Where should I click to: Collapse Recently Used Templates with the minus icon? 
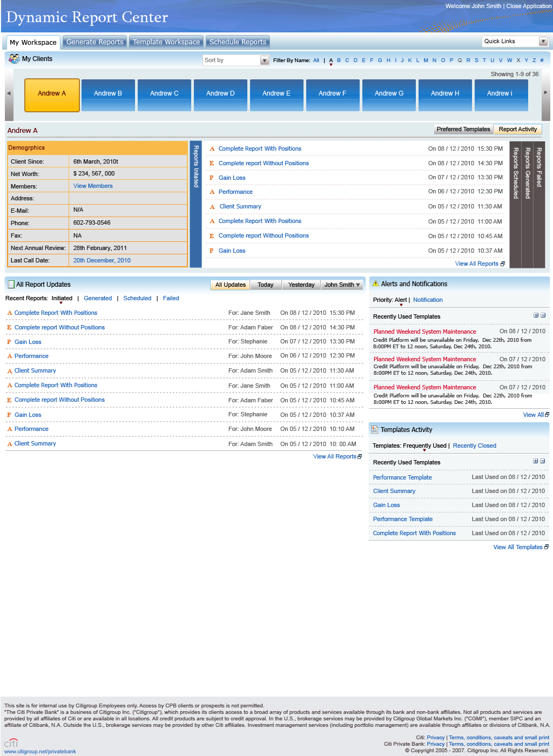click(x=542, y=315)
